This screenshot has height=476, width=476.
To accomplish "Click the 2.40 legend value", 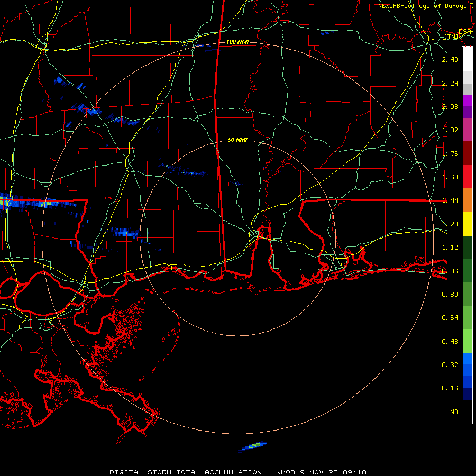I will coord(450,59).
